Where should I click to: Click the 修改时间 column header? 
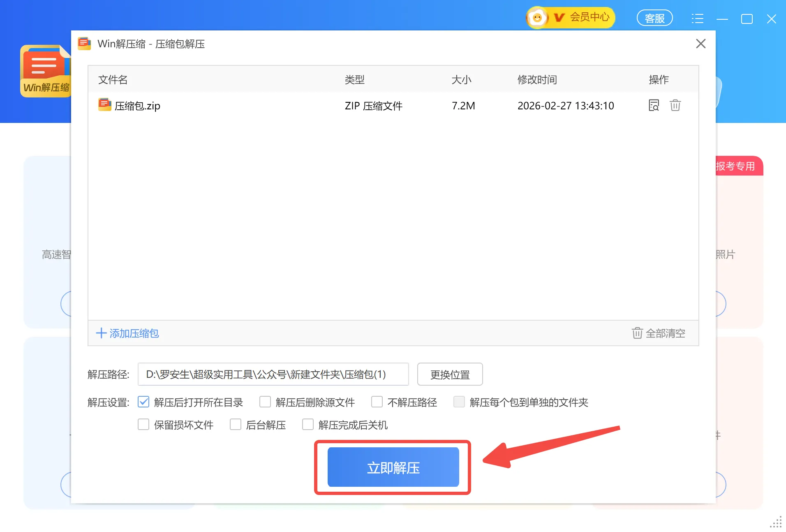click(x=537, y=80)
